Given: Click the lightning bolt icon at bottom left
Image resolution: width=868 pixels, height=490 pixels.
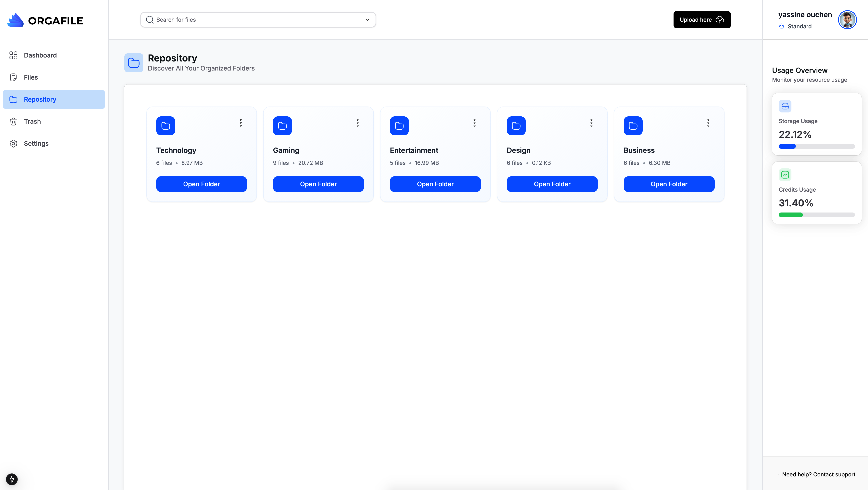Looking at the screenshot, I should 12,479.
